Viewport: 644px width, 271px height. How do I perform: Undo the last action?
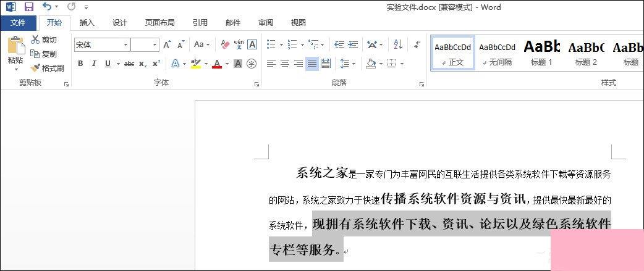coord(47,7)
